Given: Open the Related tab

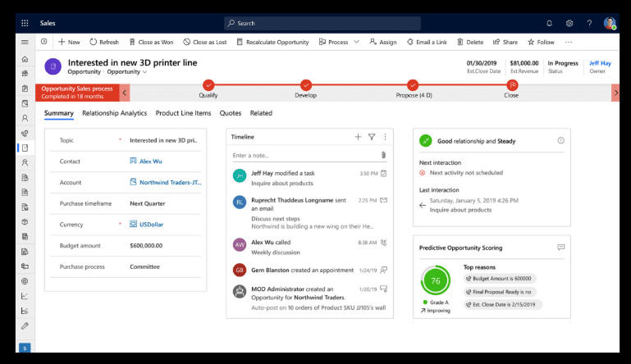Looking at the screenshot, I should point(261,113).
